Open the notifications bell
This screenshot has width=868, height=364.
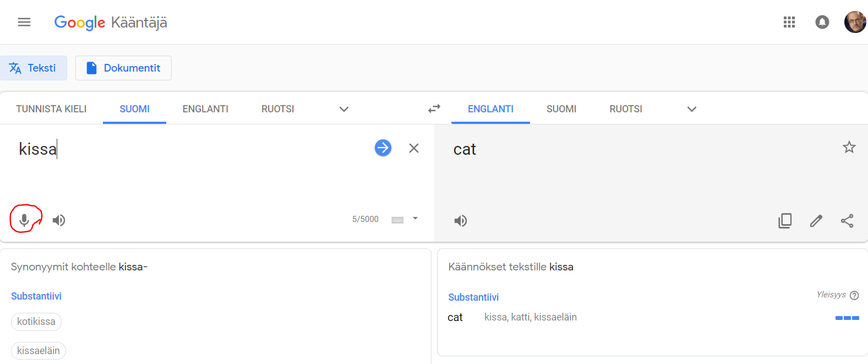point(822,22)
